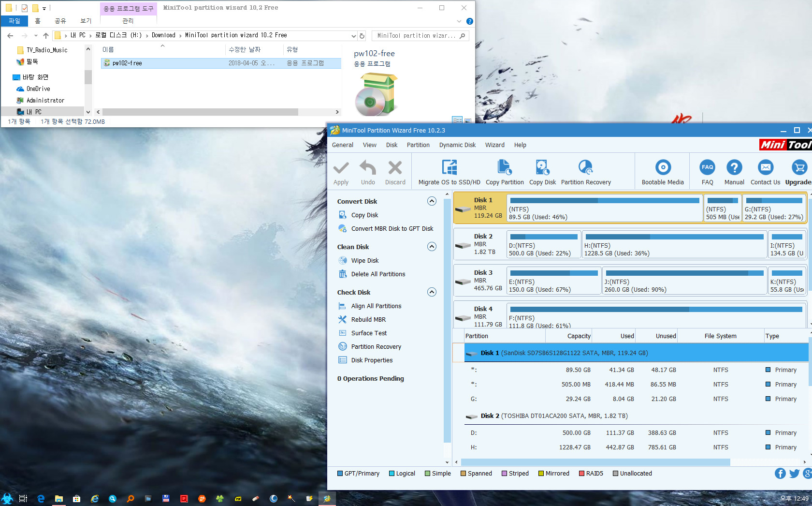Open the Manual help icon
Screen dimensions: 812x506
point(734,167)
